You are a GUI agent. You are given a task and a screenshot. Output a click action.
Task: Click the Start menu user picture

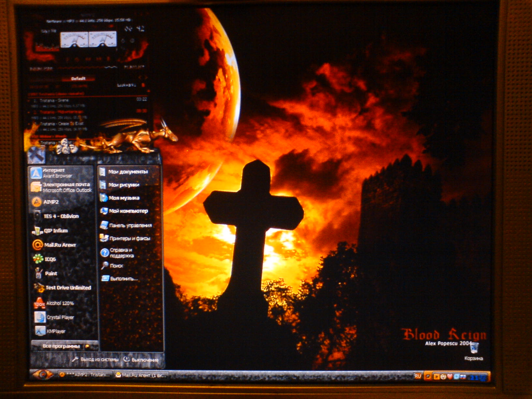[37, 155]
